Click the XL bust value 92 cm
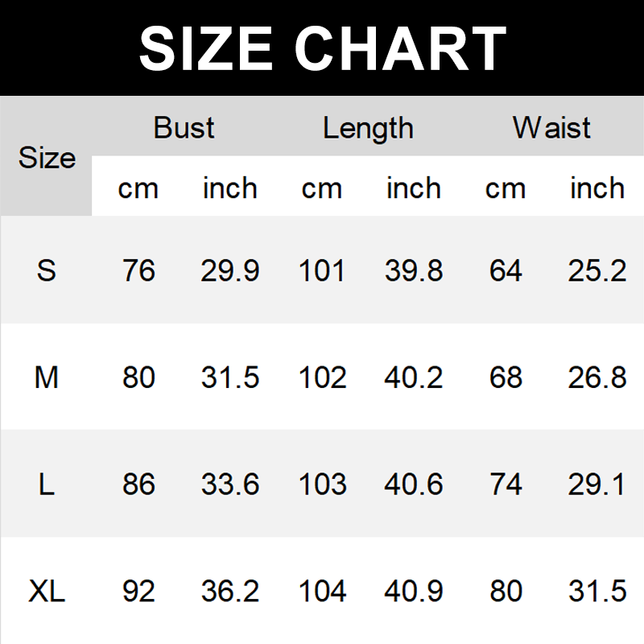 [x=138, y=592]
